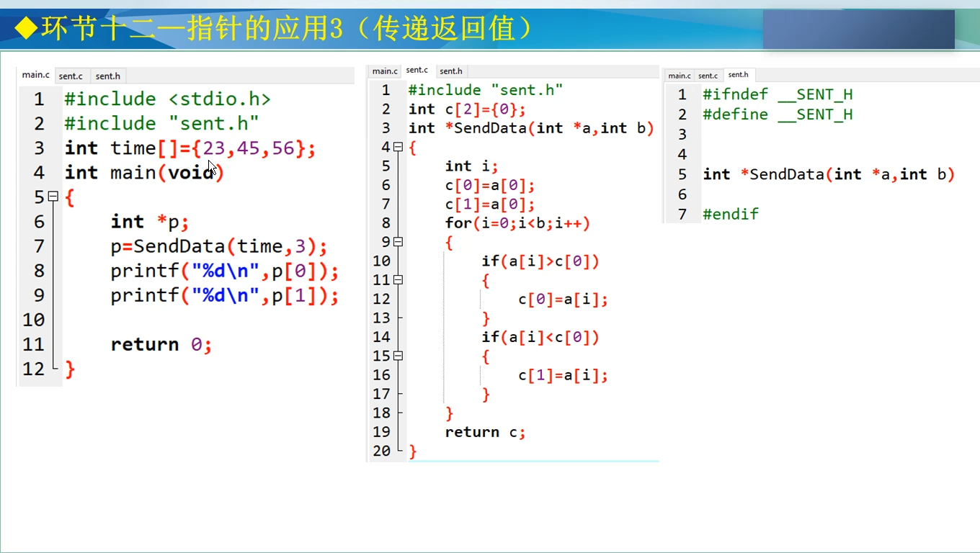This screenshot has height=553, width=980.
Task: Click the line '#define __SENT_H'
Action: tap(778, 114)
